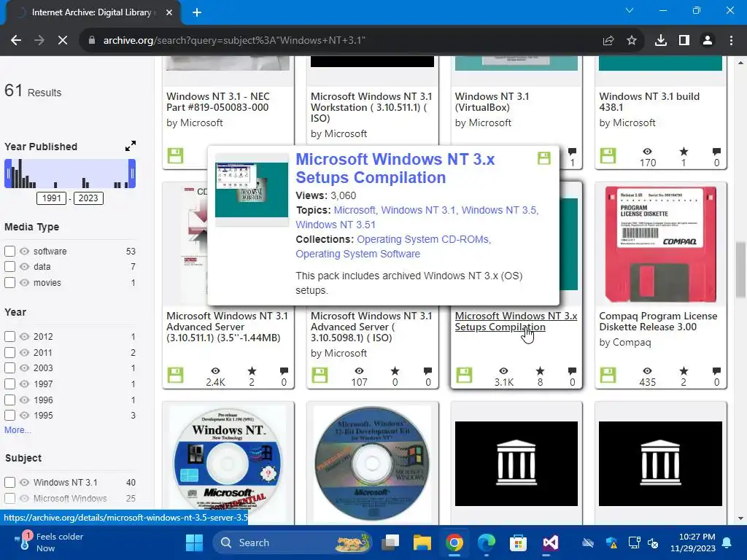Click right handle of year range slider

coord(132,174)
